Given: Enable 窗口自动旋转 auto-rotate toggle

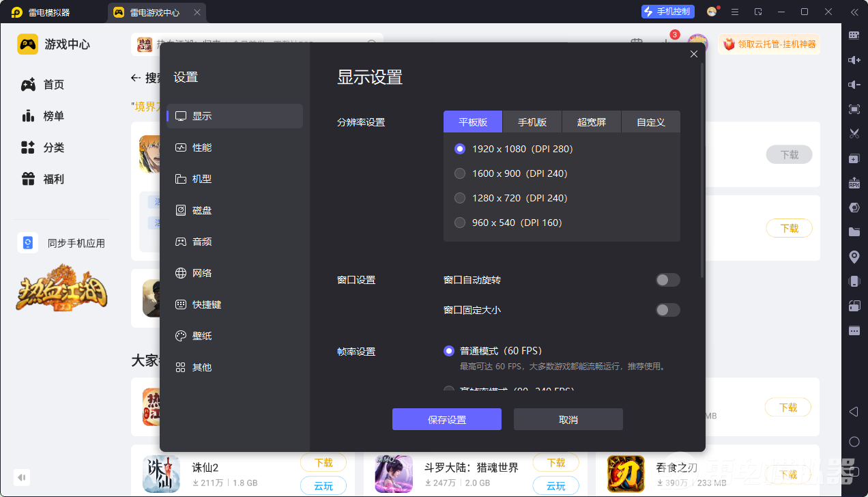Looking at the screenshot, I should click(x=667, y=280).
